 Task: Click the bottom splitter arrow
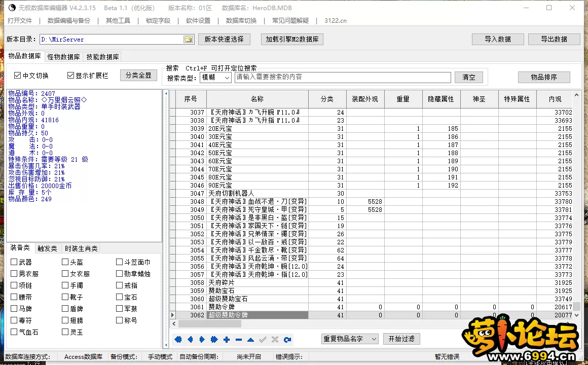pyautogui.click(x=166, y=344)
